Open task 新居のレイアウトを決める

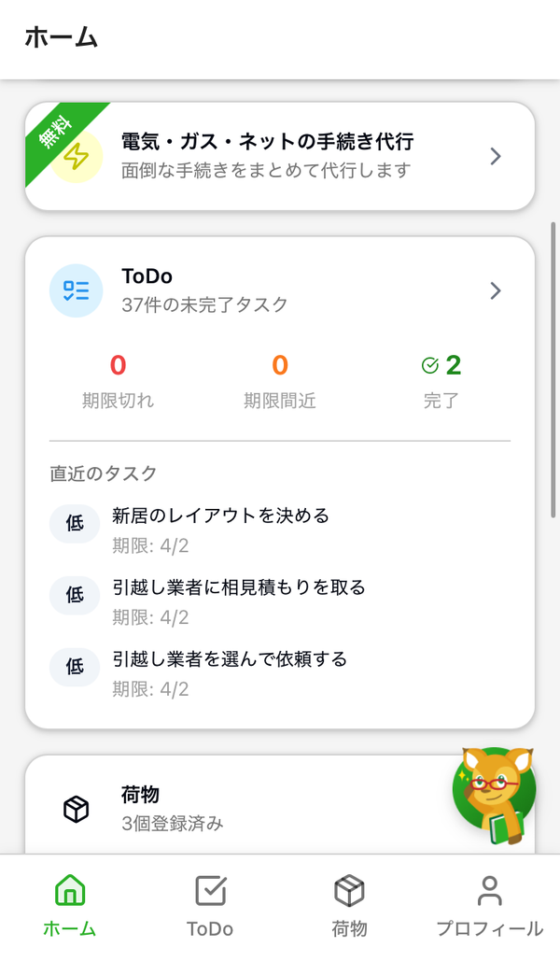click(x=220, y=516)
